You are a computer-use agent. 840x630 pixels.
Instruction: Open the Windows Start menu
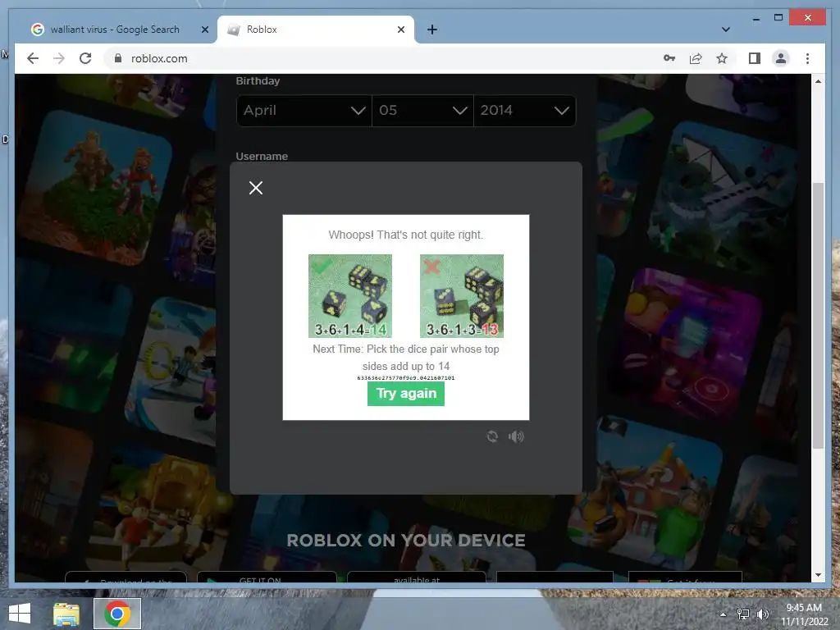(x=20, y=614)
